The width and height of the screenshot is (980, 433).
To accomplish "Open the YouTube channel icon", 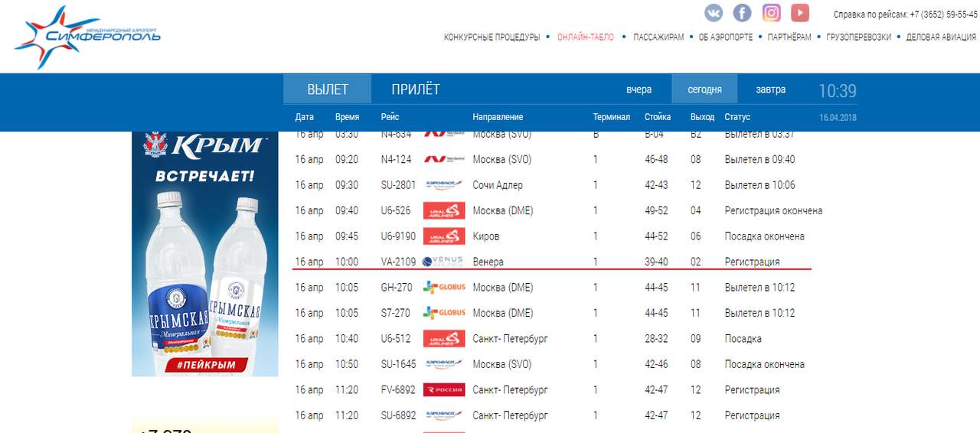I will (x=800, y=13).
